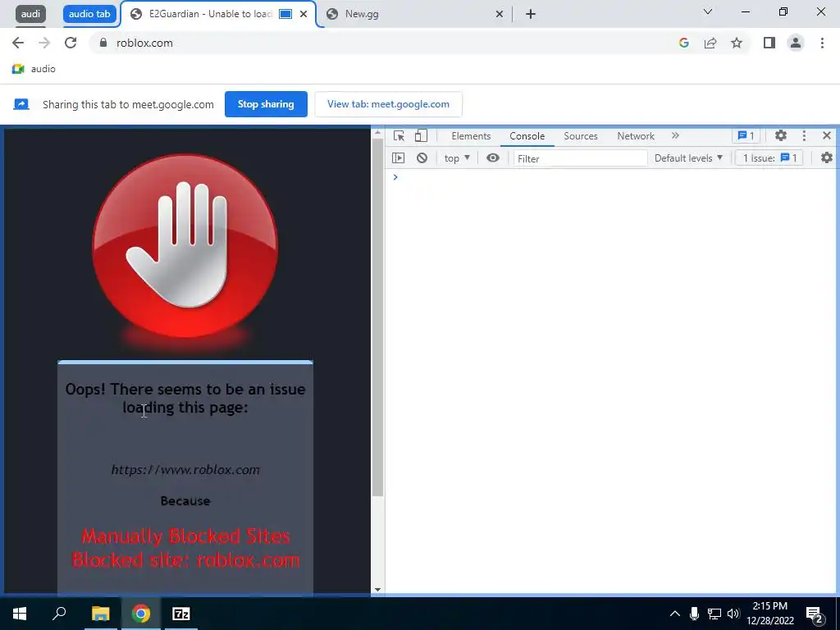Image resolution: width=840 pixels, height=630 pixels.
Task: Open 7-Zip from the taskbar
Action: click(181, 614)
